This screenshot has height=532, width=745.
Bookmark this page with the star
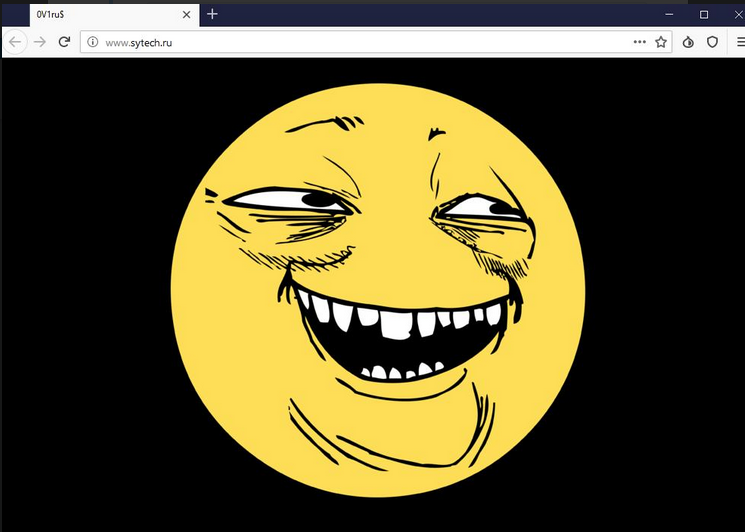pos(661,42)
